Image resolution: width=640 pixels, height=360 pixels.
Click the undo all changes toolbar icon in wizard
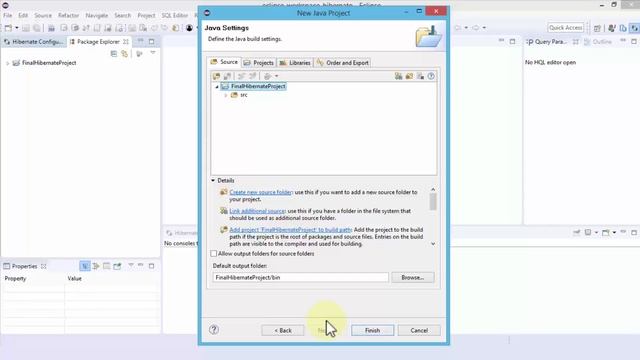click(x=420, y=76)
